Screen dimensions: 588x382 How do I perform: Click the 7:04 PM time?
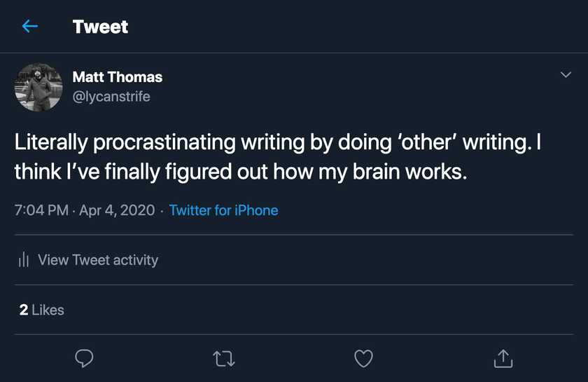(41, 210)
